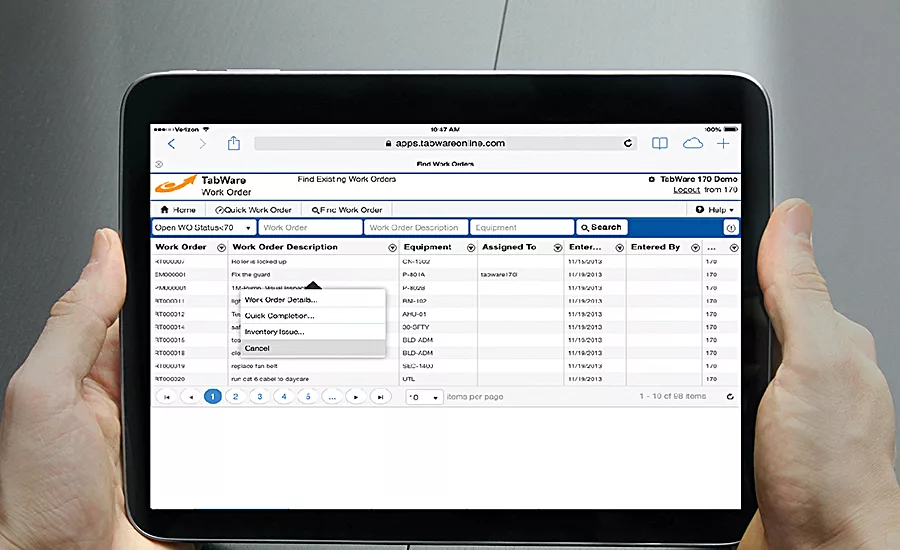This screenshot has width=900, height=550.
Task: Go to previous page pager icon
Action: point(191,397)
